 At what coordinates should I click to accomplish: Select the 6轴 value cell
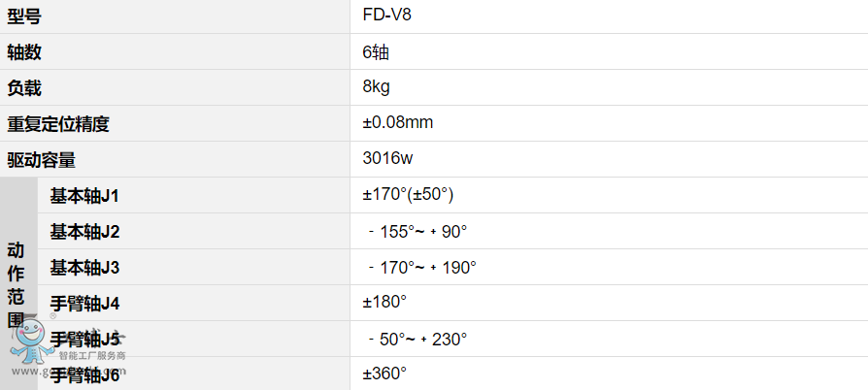(376, 51)
